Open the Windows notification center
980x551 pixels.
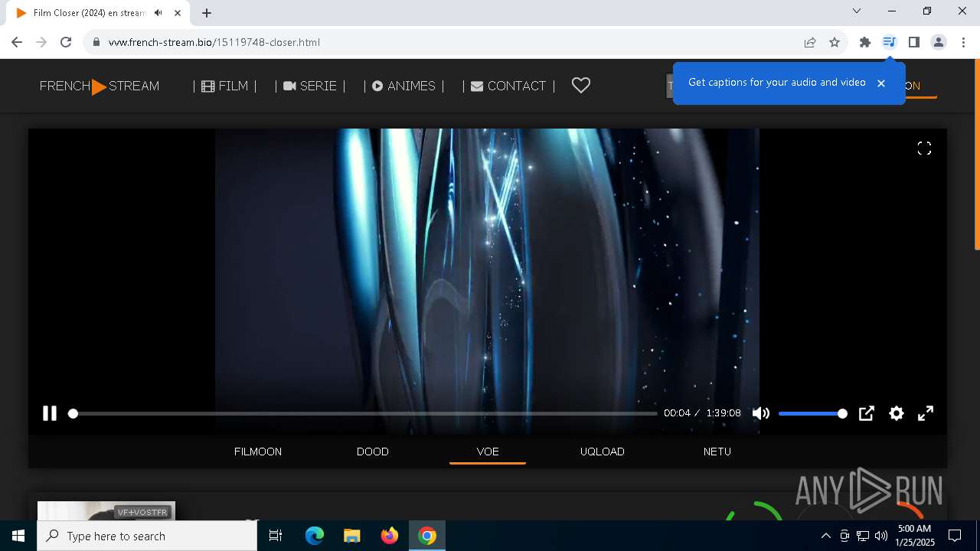[955, 536]
